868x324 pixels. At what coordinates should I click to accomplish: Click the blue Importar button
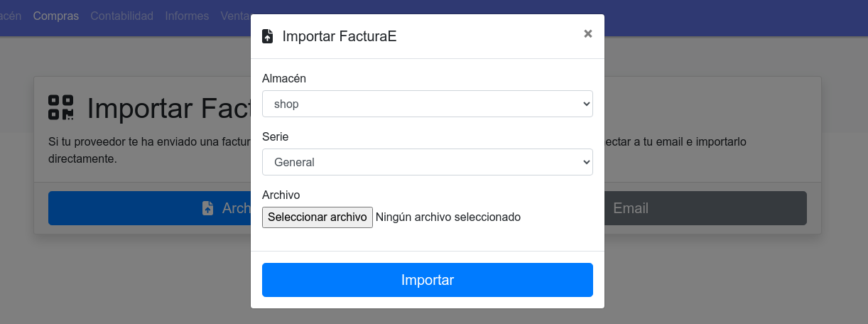tap(427, 280)
